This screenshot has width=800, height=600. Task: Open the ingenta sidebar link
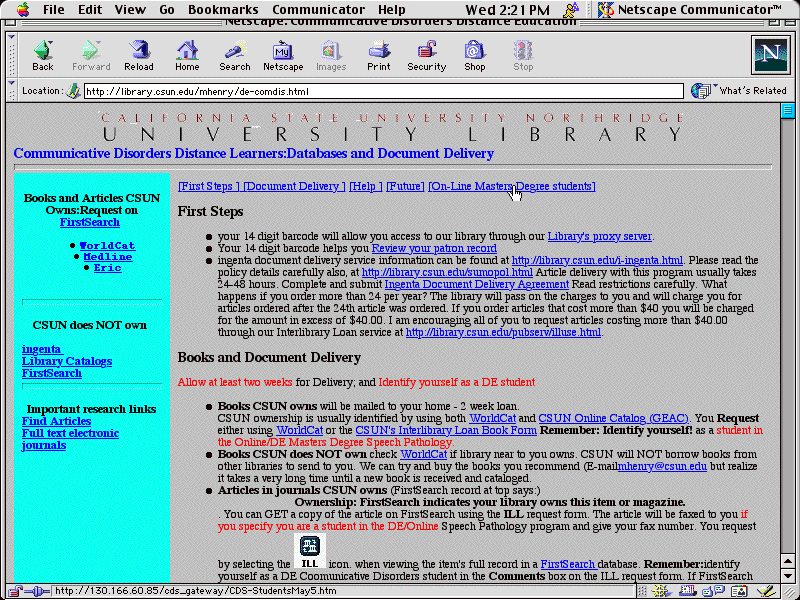(x=41, y=349)
